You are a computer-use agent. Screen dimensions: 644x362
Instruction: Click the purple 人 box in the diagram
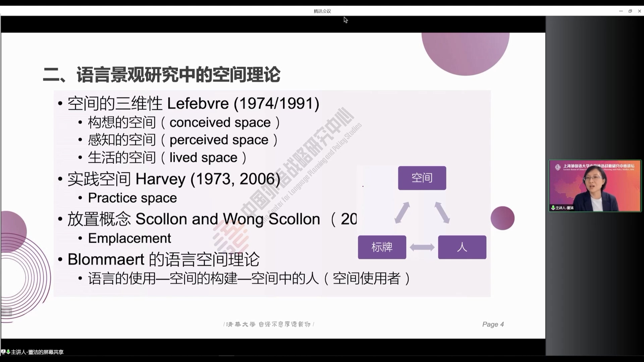pyautogui.click(x=462, y=247)
